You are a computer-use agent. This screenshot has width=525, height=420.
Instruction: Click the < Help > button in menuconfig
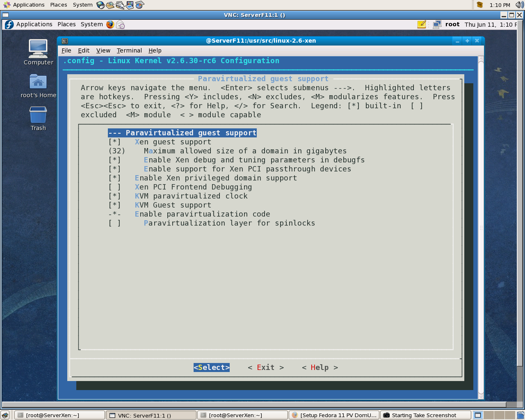point(320,367)
